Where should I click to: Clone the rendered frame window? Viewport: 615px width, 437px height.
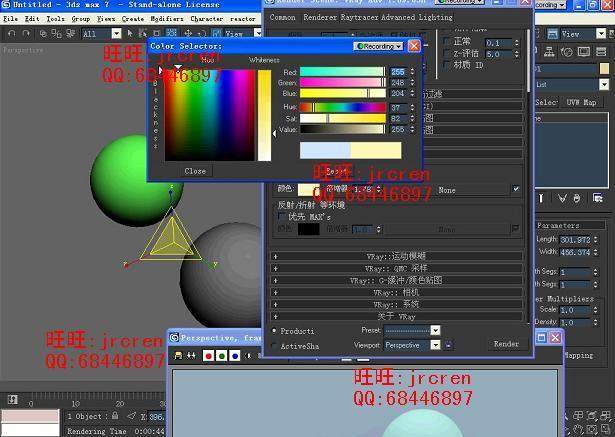tap(191, 355)
